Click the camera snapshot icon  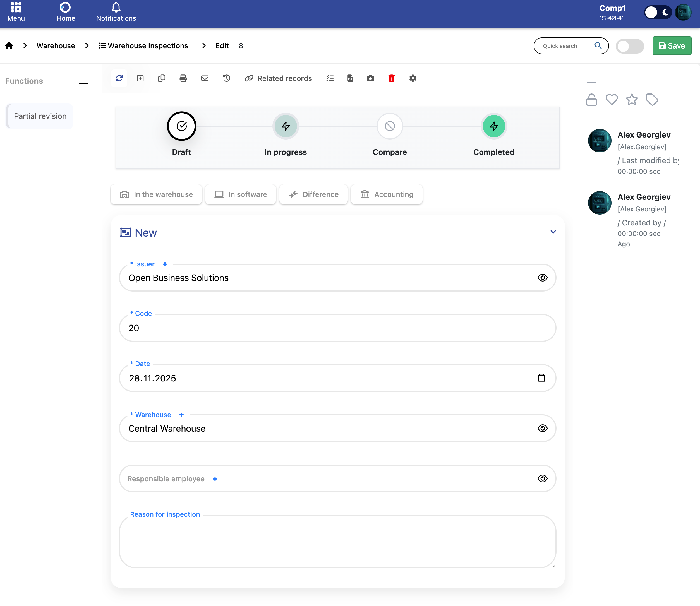(x=370, y=78)
